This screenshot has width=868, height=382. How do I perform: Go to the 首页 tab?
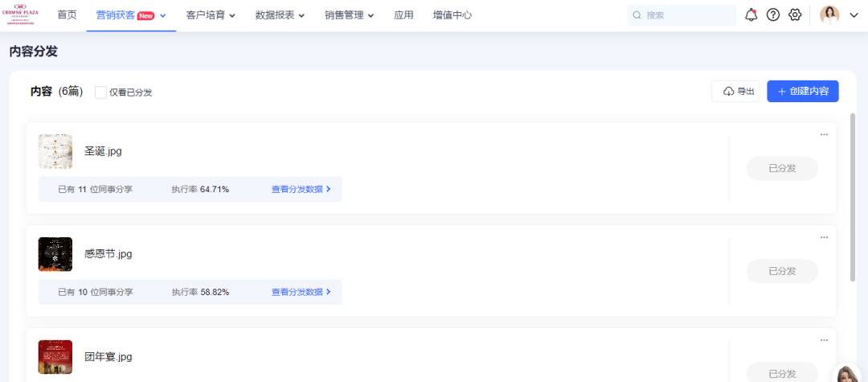coord(68,15)
